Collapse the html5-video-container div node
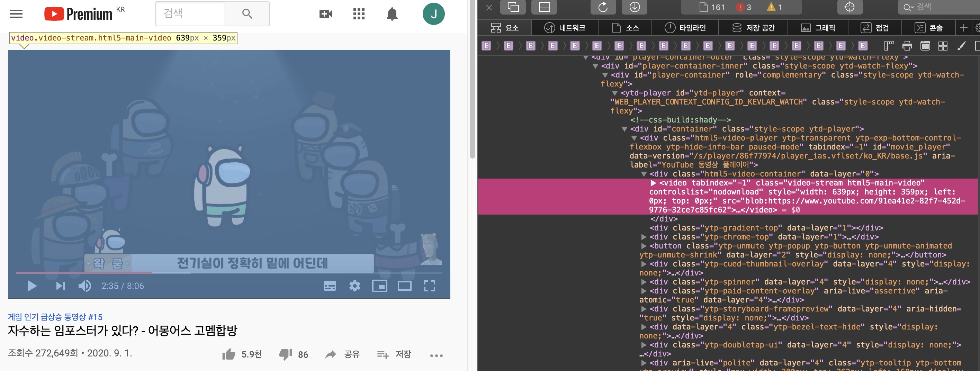Image resolution: width=980 pixels, height=371 pixels. click(644, 174)
